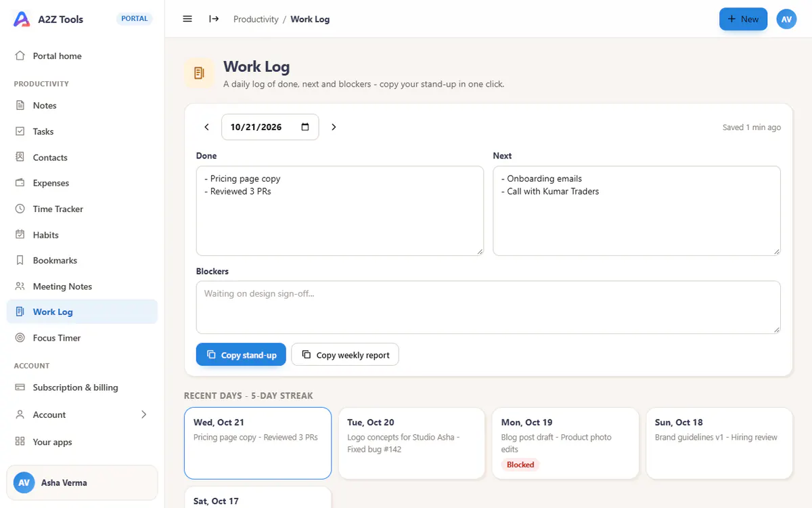
Task: Go to previous day with left chevron
Action: [207, 127]
